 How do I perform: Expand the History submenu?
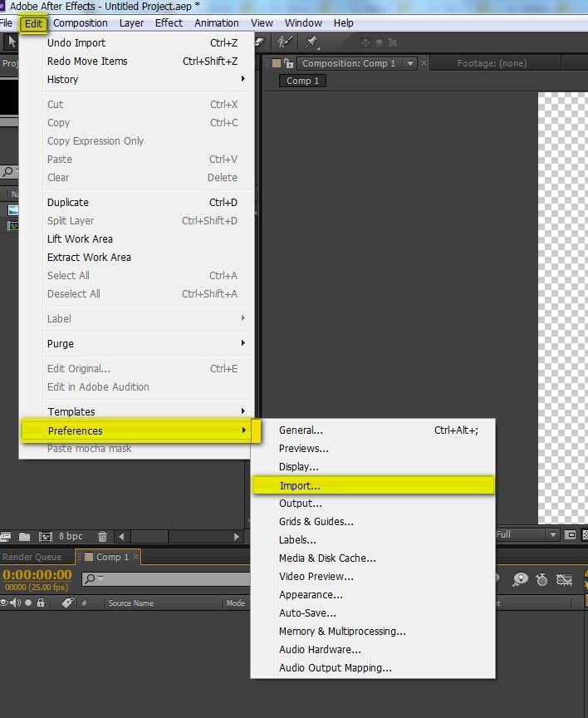click(x=146, y=79)
